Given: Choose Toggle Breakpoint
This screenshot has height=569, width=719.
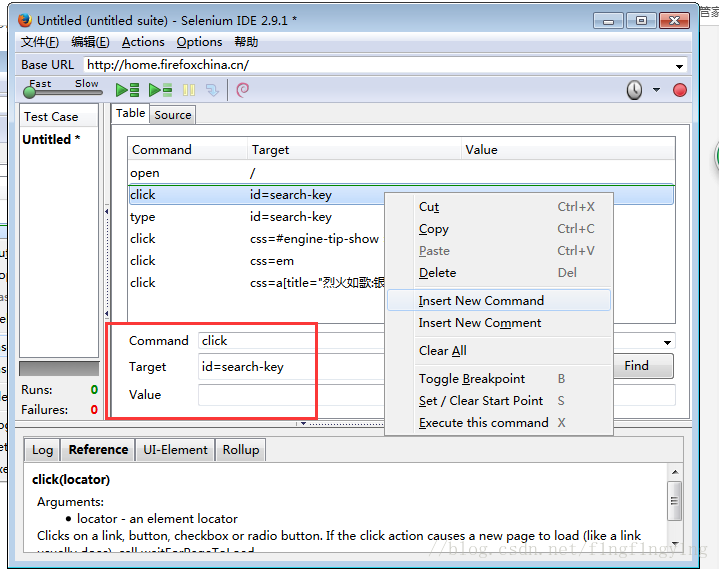Looking at the screenshot, I should click(x=499, y=379).
